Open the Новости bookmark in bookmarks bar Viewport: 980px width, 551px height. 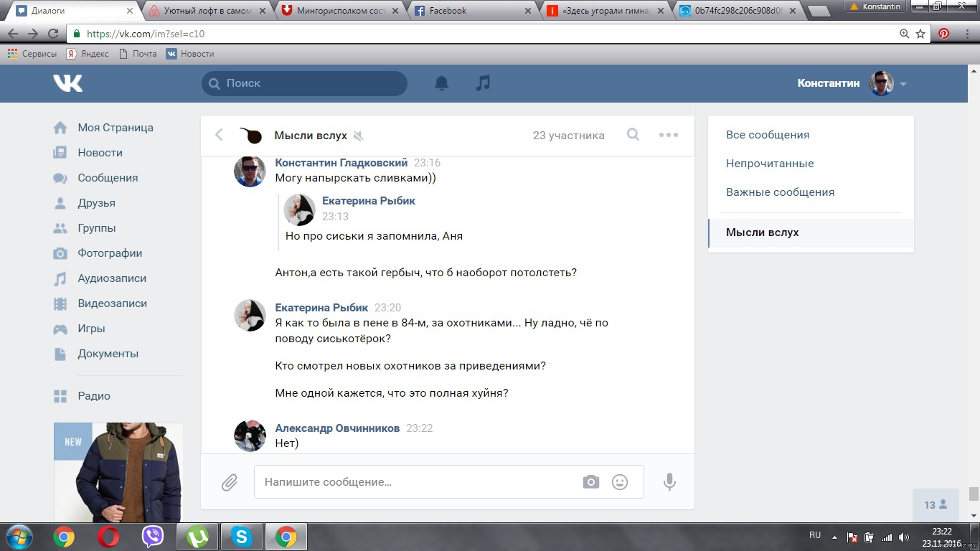(x=190, y=54)
